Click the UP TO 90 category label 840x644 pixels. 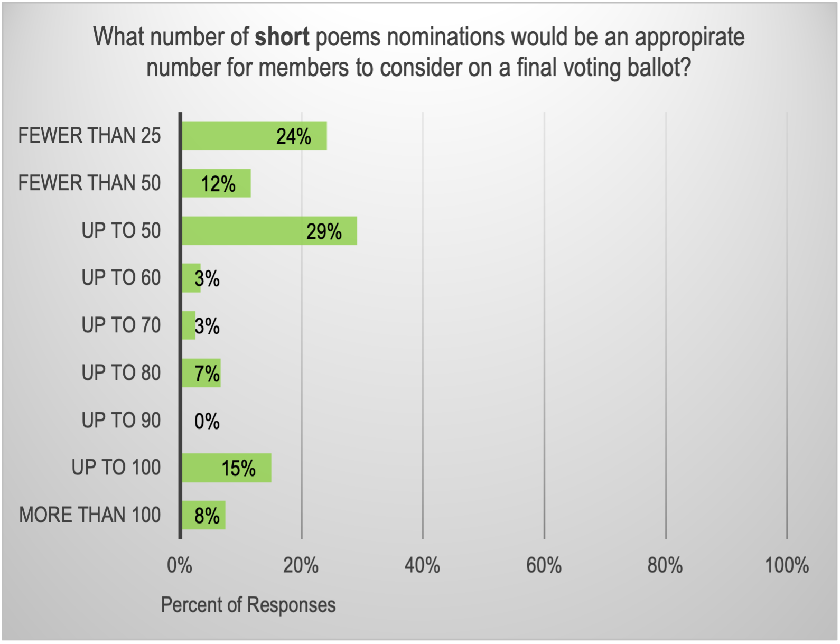121,421
